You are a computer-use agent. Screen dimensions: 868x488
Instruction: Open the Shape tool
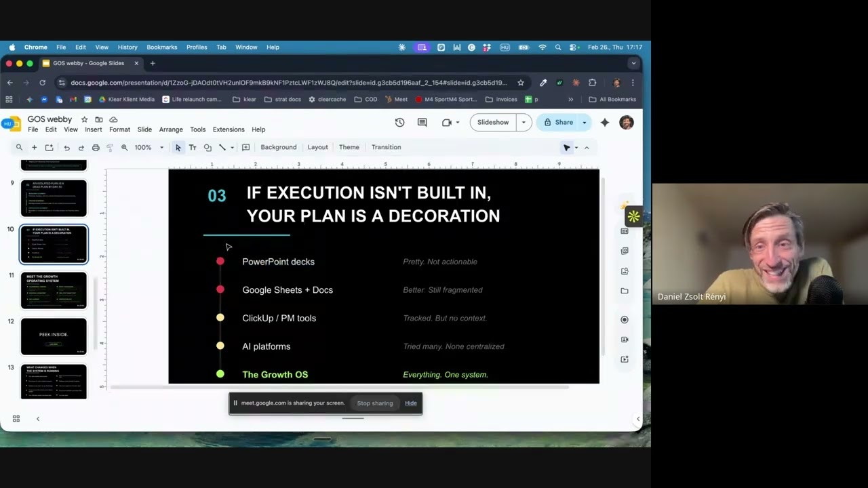pyautogui.click(x=208, y=147)
